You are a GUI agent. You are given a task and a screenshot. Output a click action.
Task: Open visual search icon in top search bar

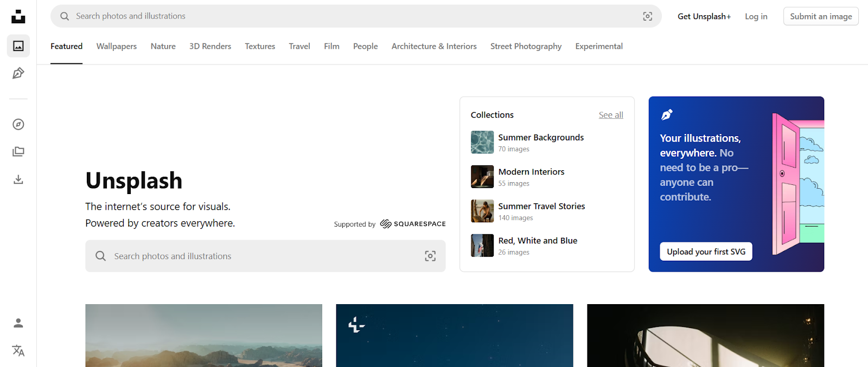(648, 16)
